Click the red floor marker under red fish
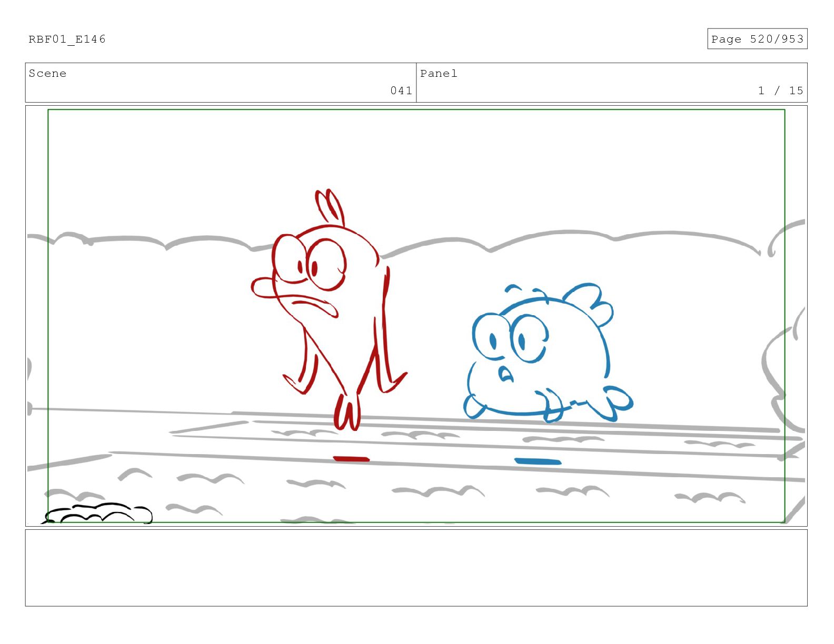Image resolution: width=834 pixels, height=644 pixels. point(351,459)
